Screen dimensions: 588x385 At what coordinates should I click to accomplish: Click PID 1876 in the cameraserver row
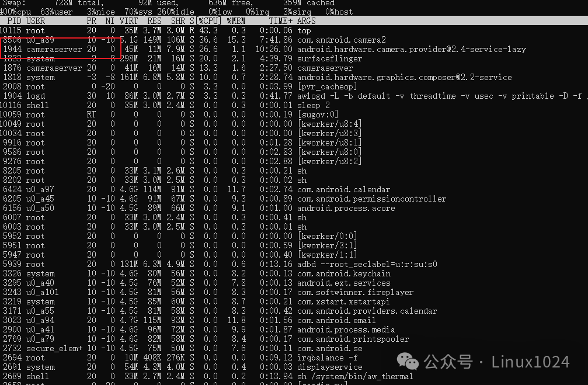pos(12,68)
